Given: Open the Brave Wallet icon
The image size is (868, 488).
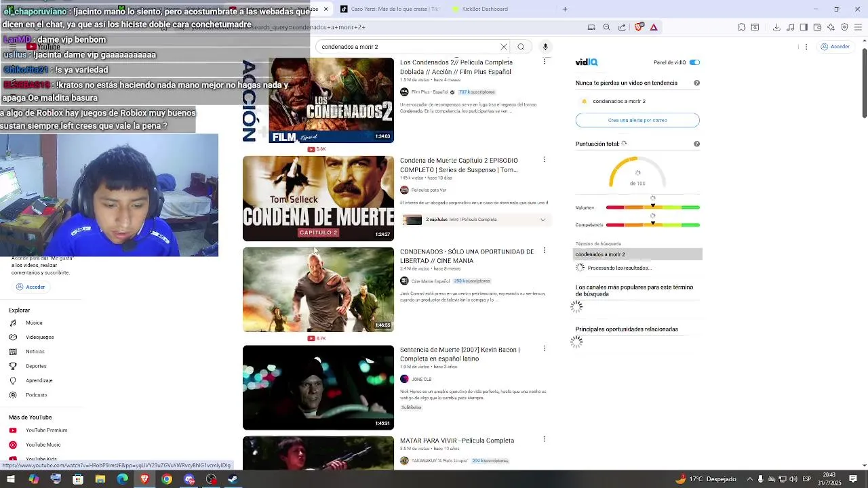Looking at the screenshot, I should 817,27.
